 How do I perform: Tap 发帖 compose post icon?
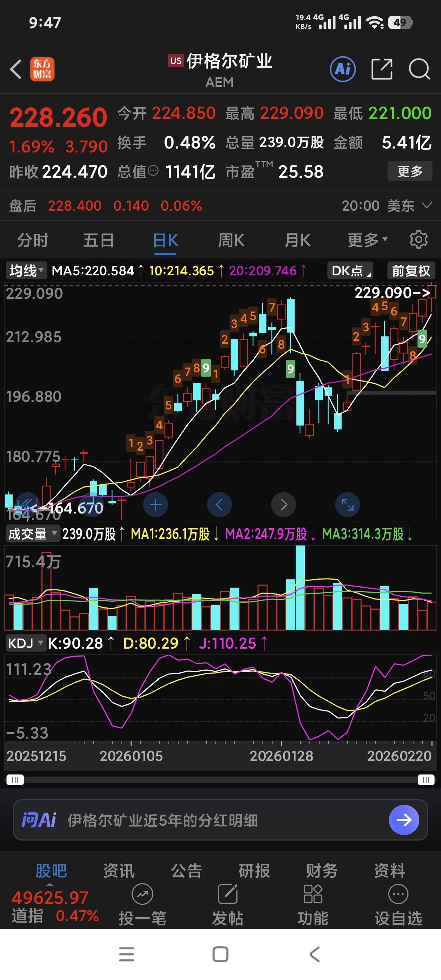pyautogui.click(x=228, y=894)
